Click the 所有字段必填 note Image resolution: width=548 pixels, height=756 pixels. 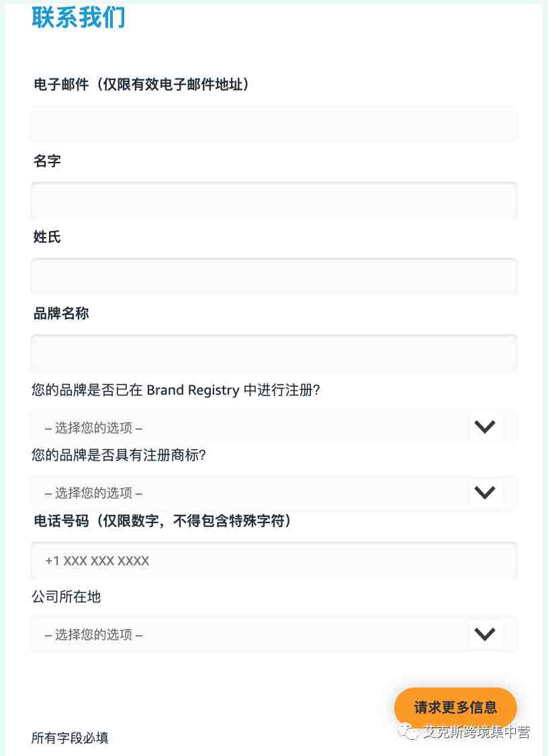pyautogui.click(x=70, y=738)
